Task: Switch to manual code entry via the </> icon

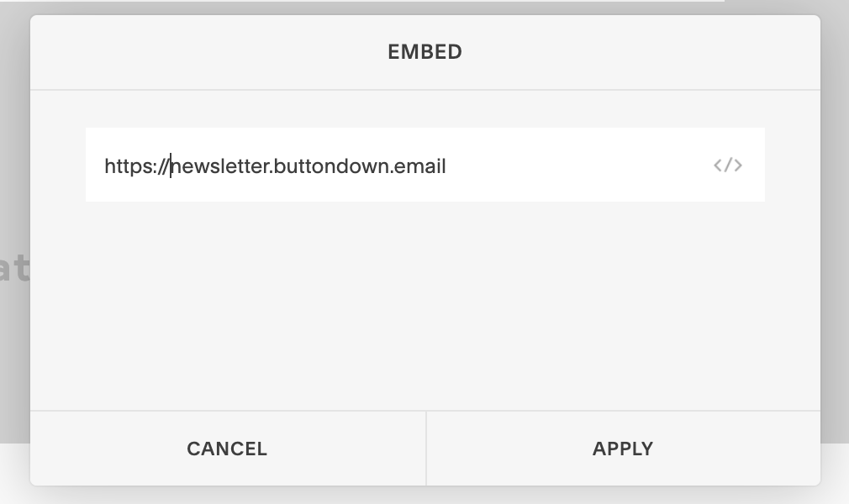Action: [728, 165]
